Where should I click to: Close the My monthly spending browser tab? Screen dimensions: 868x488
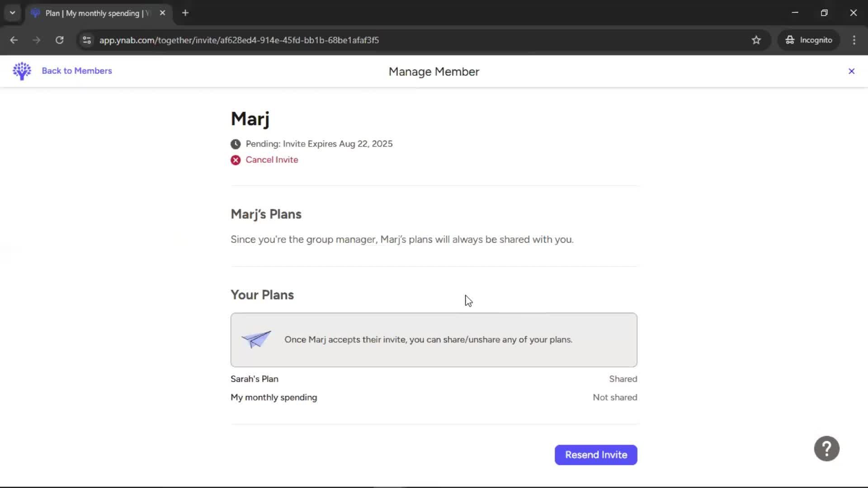[x=162, y=13]
